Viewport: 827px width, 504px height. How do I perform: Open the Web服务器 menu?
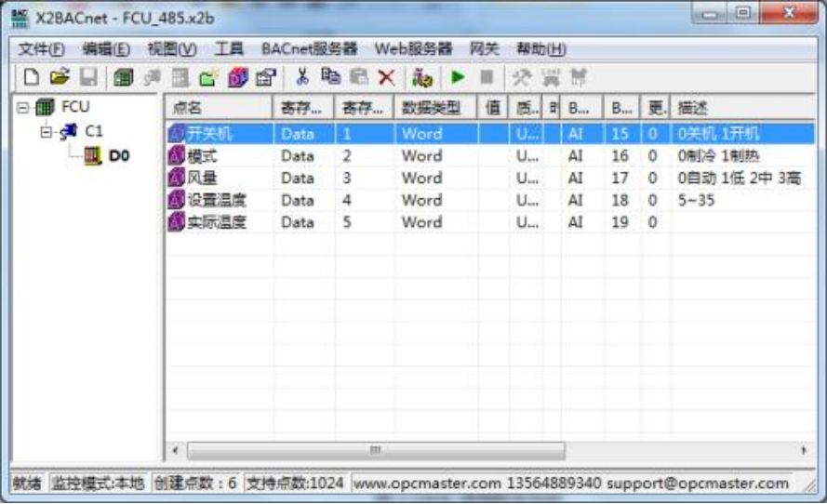click(413, 49)
